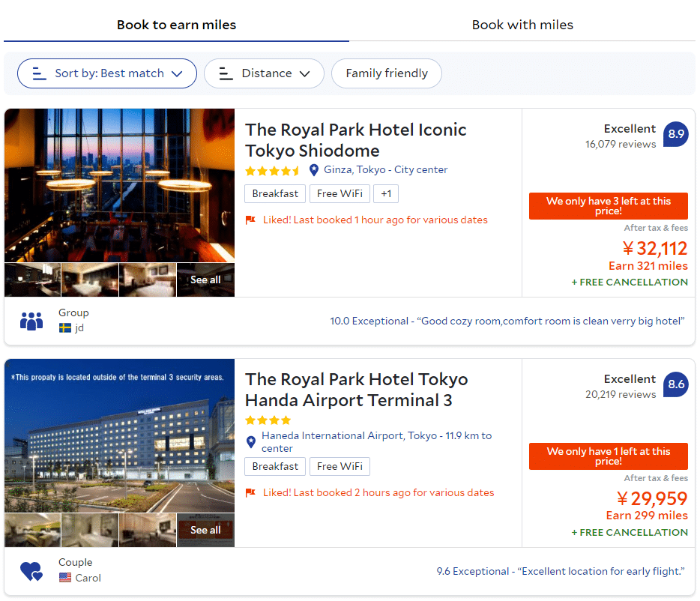Click the US flag beside Carol
Image resolution: width=700 pixels, height=601 pixels.
(x=65, y=578)
